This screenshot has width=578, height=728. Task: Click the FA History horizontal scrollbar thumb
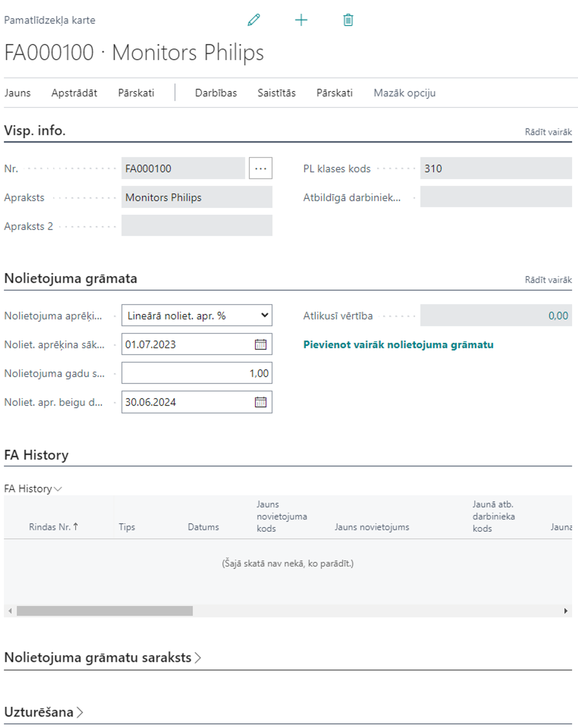pos(105,611)
